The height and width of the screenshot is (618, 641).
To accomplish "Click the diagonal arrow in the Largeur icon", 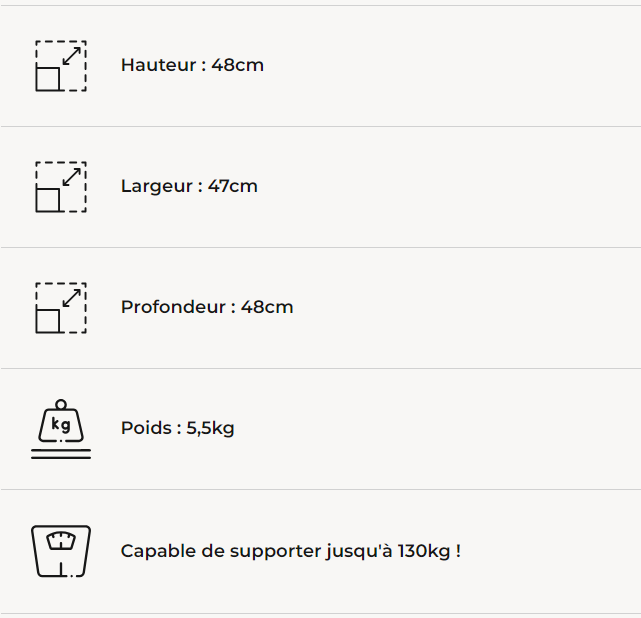I will 72,176.
